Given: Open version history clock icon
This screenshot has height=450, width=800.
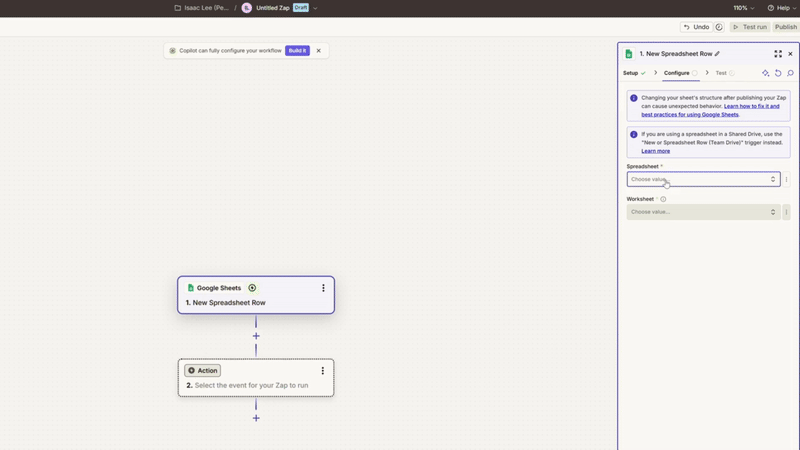Looking at the screenshot, I should coord(719,27).
